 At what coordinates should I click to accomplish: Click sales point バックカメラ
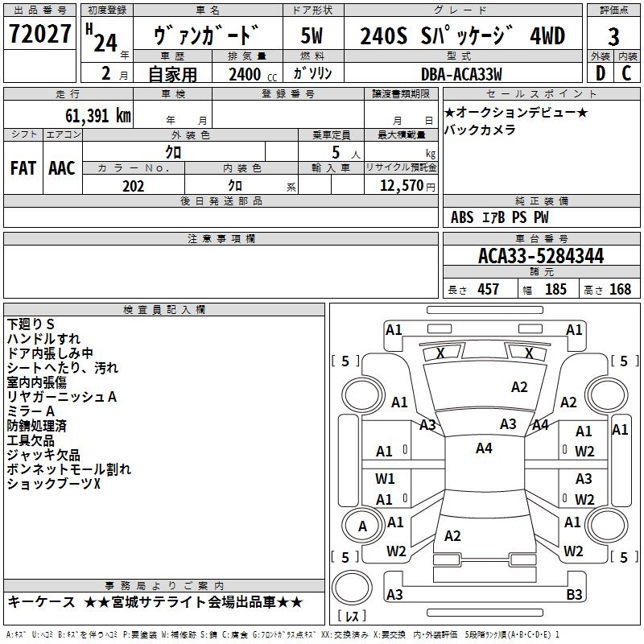pos(480,130)
